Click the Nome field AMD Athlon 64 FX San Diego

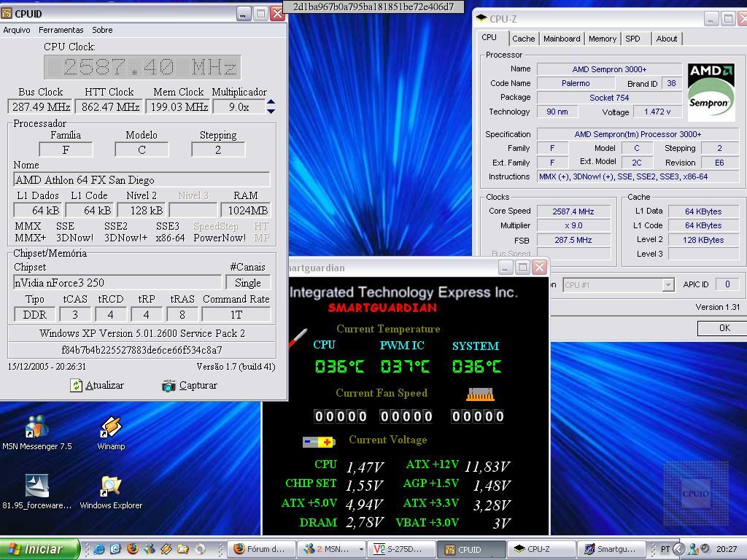142,179
